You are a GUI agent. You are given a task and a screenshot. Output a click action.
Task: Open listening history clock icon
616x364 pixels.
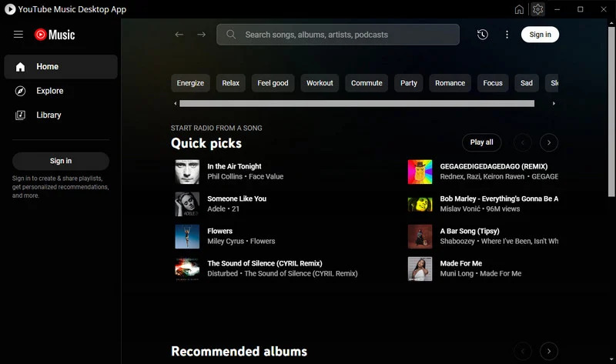click(x=482, y=35)
